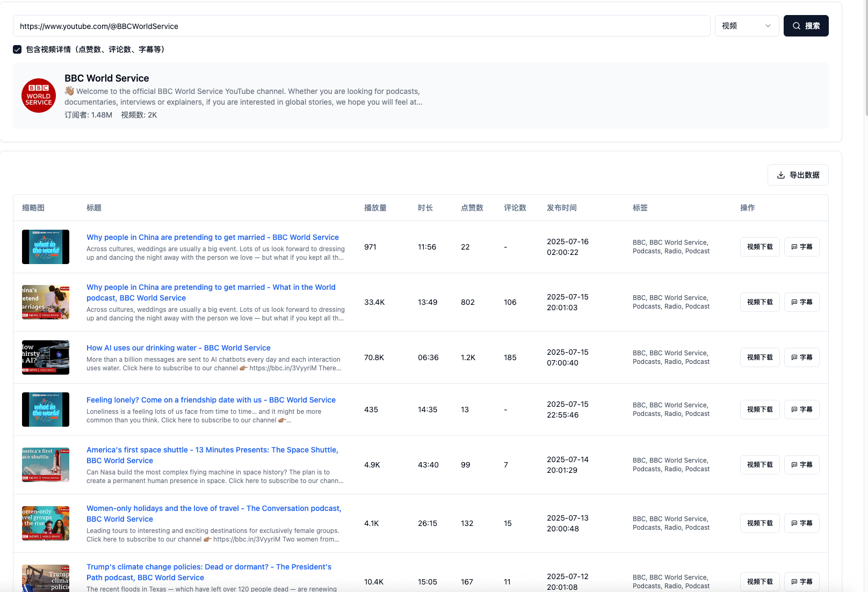Click the 标题 column header
Screen dimensions: 868x592
tap(93, 208)
